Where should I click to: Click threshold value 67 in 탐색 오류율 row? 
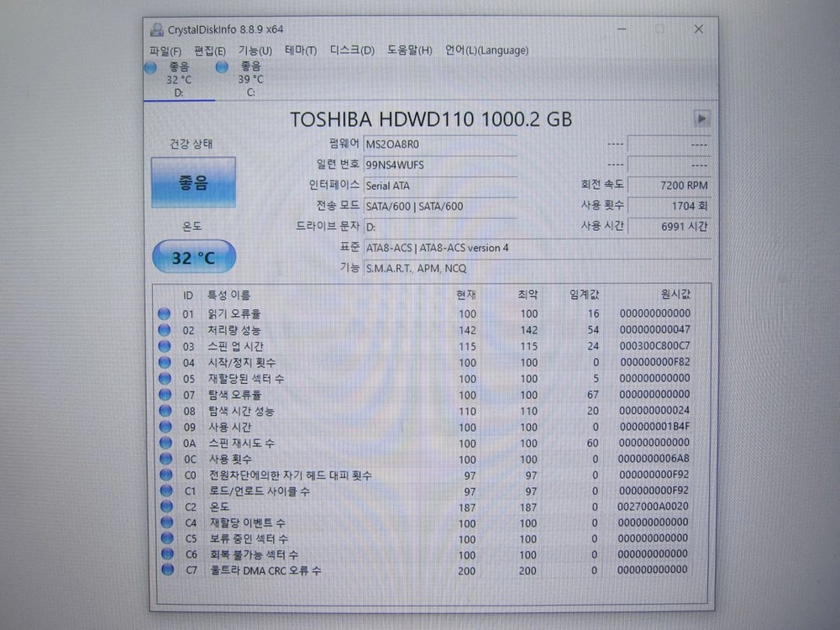[592, 395]
